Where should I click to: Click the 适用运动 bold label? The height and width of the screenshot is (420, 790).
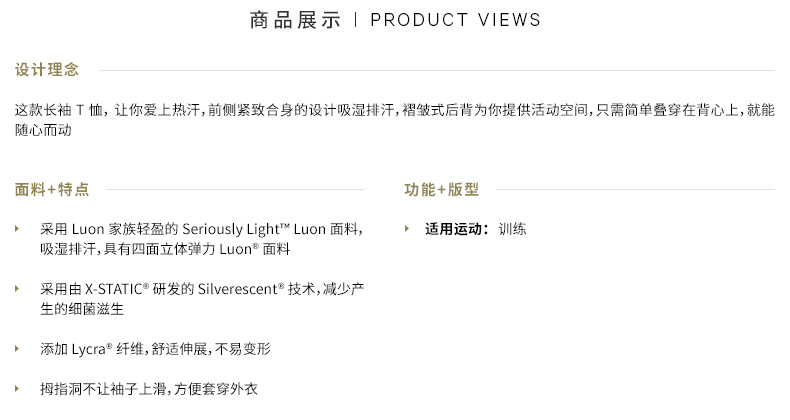click(456, 229)
